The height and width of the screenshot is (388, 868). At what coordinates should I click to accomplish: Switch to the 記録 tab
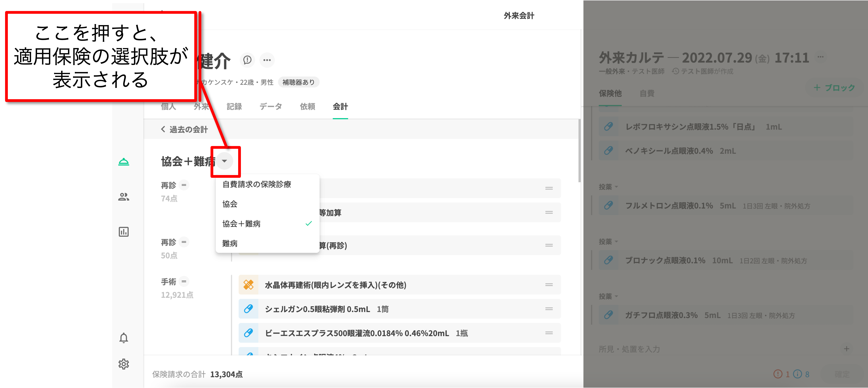[x=234, y=107]
